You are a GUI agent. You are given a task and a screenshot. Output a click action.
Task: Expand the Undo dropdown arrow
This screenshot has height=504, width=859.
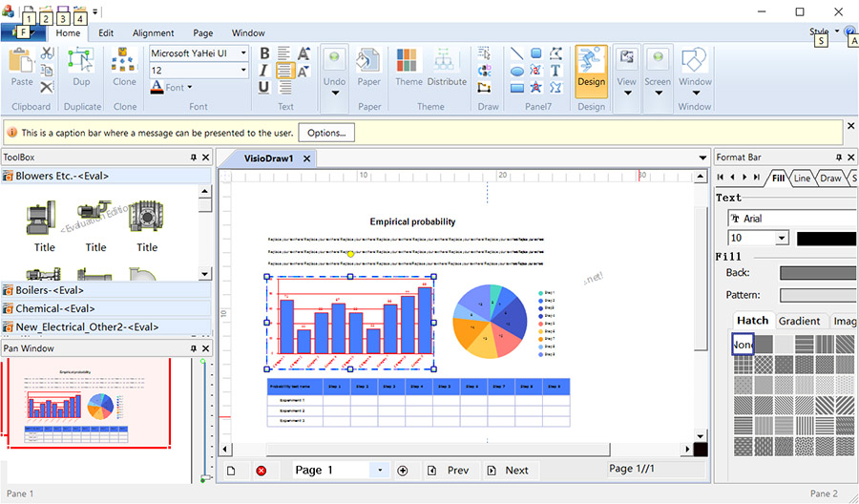coord(335,94)
